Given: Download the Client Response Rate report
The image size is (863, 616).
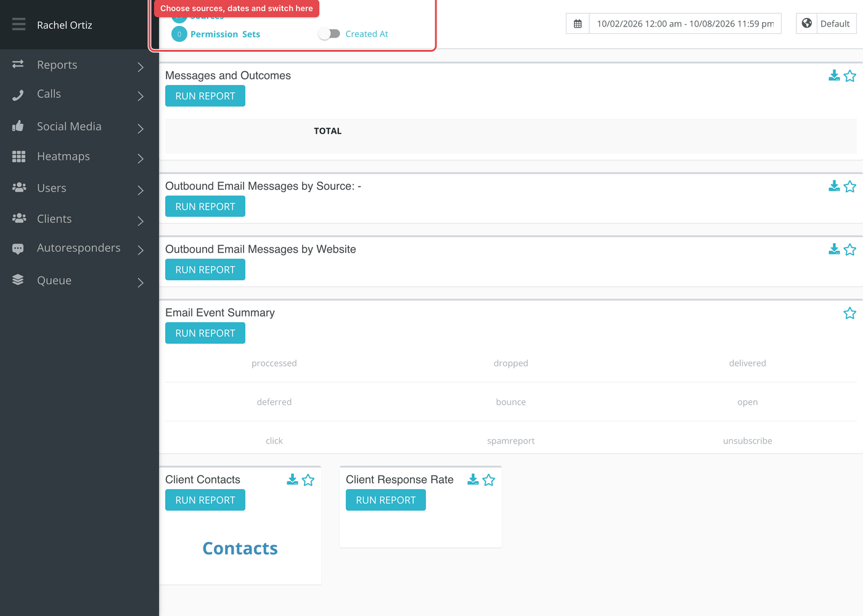Looking at the screenshot, I should 473,479.
